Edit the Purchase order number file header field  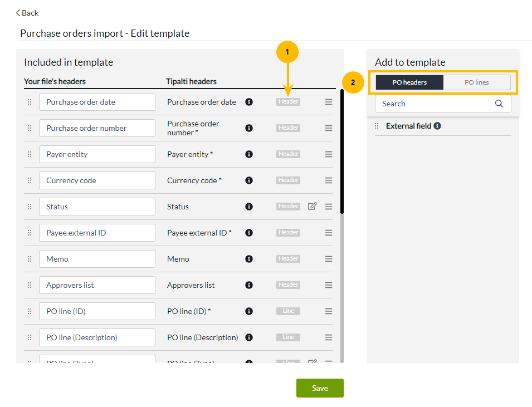97,128
